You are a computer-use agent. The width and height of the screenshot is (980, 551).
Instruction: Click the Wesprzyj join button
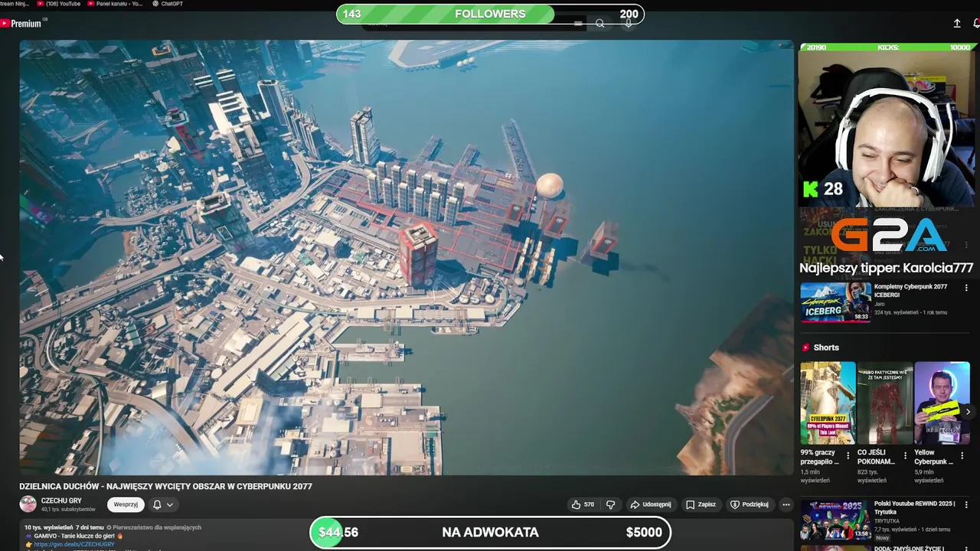click(126, 504)
